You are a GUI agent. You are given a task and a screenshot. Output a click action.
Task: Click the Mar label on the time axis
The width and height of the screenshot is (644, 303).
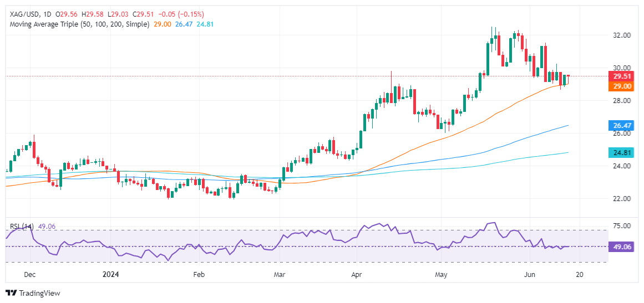point(280,275)
